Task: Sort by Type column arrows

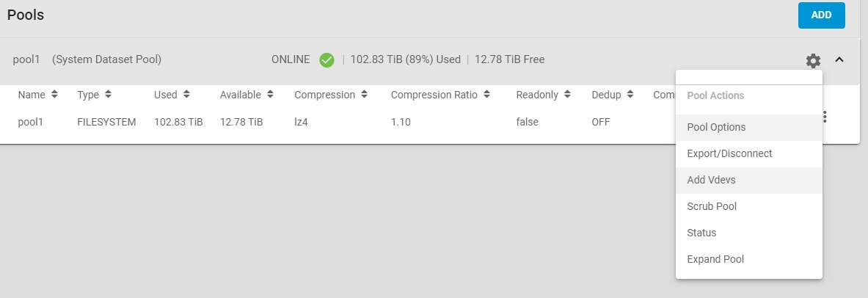Action: pyautogui.click(x=108, y=95)
